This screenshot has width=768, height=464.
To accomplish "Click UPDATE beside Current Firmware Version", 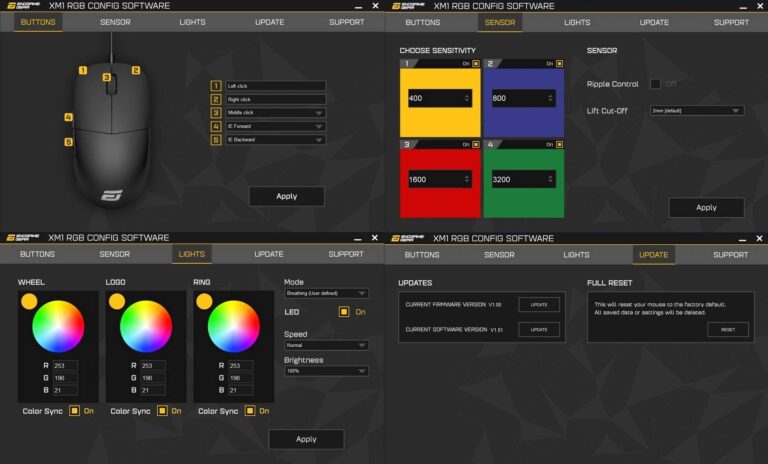I will [539, 304].
